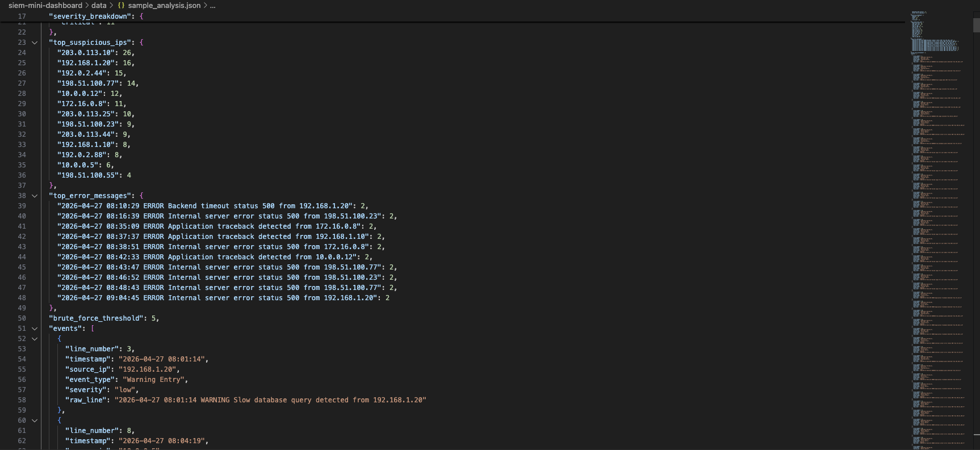This screenshot has width=980, height=450.
Task: Click the "192.0.2.88" key
Action: 81,155
